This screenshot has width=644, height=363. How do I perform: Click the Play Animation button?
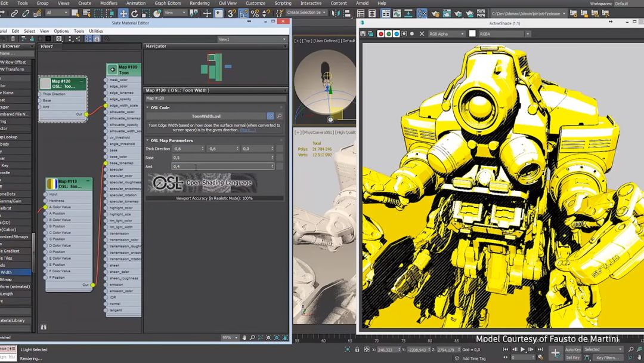(523, 349)
